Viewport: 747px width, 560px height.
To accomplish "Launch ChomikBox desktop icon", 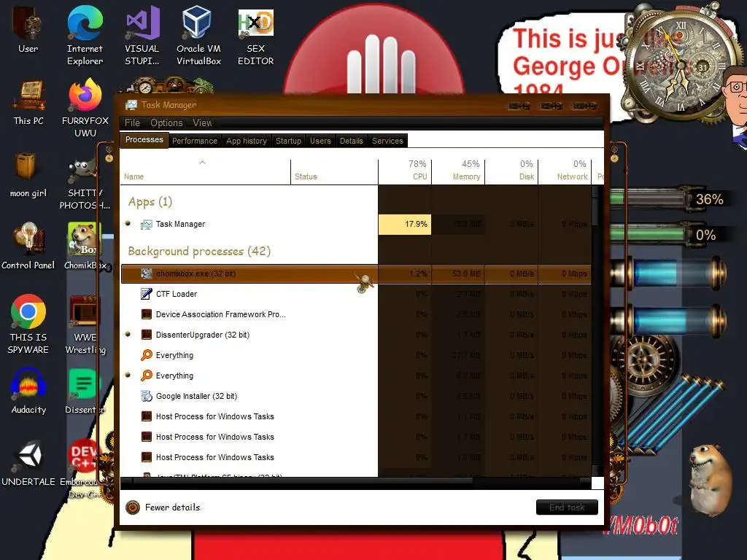I will point(84,246).
